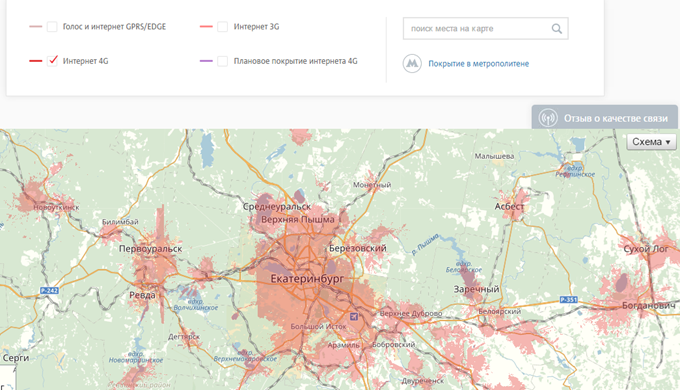The width and height of the screenshot is (681, 390).
Task: Open Отзыв о качестве связи feedback button
Action: [x=605, y=118]
